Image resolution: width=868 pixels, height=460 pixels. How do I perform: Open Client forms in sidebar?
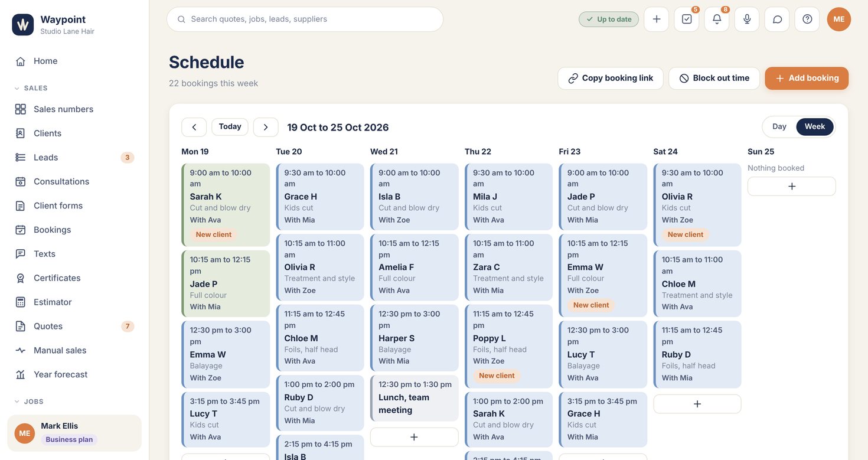click(x=74, y=205)
